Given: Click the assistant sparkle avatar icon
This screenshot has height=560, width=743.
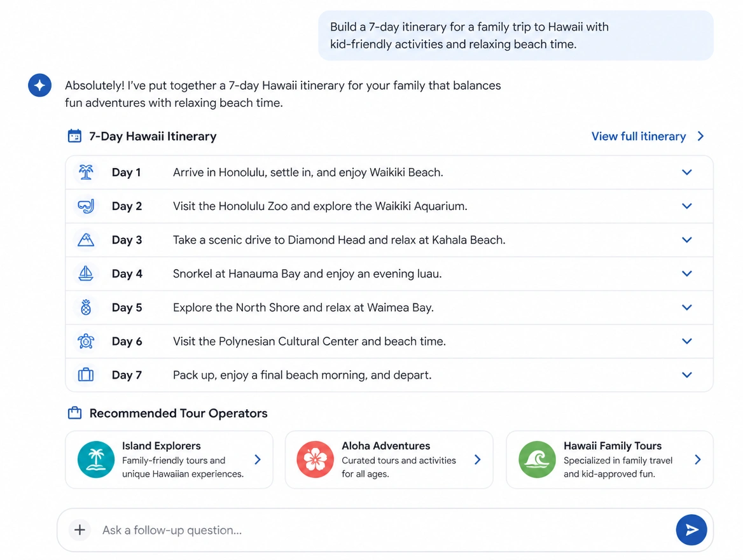Looking at the screenshot, I should (x=40, y=85).
